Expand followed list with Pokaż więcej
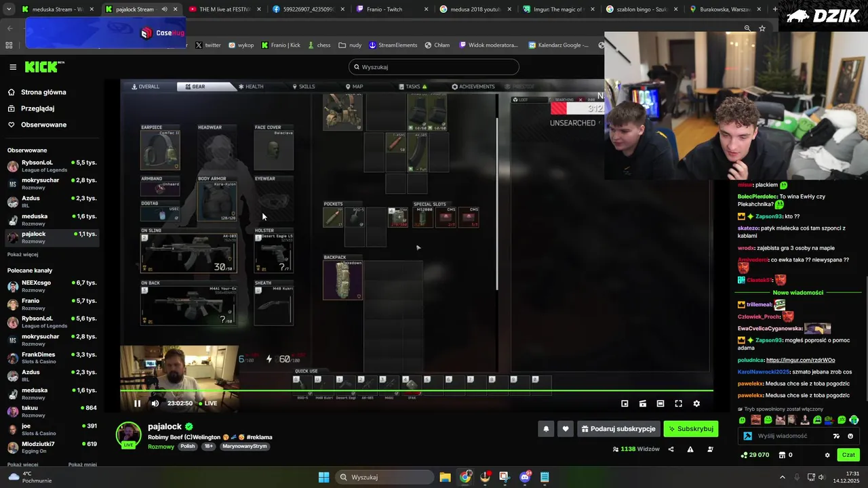The width and height of the screenshot is (868, 488). (x=23, y=255)
